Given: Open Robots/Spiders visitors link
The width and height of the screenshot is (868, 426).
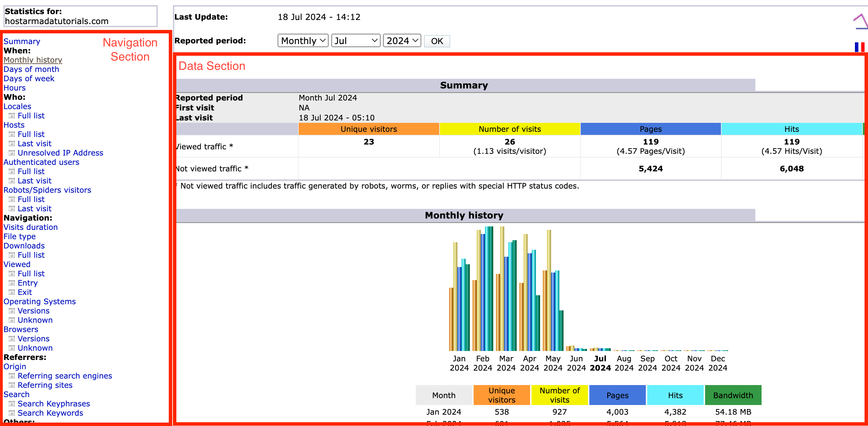Looking at the screenshot, I should point(47,190).
